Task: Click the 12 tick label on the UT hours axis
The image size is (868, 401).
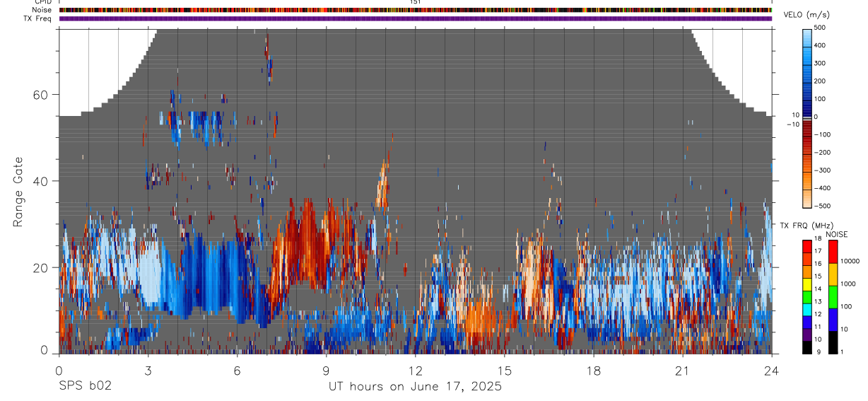Action: tap(415, 371)
